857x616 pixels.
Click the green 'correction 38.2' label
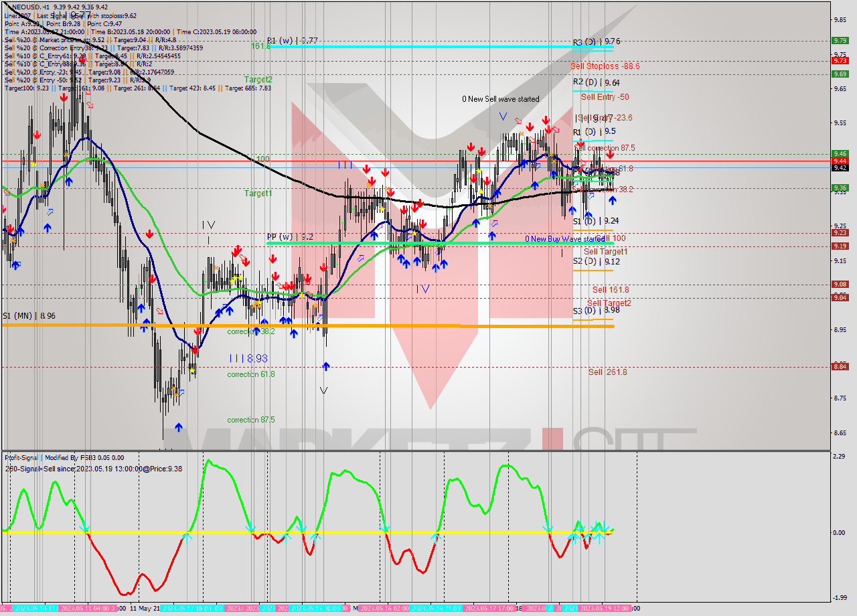coord(251,332)
